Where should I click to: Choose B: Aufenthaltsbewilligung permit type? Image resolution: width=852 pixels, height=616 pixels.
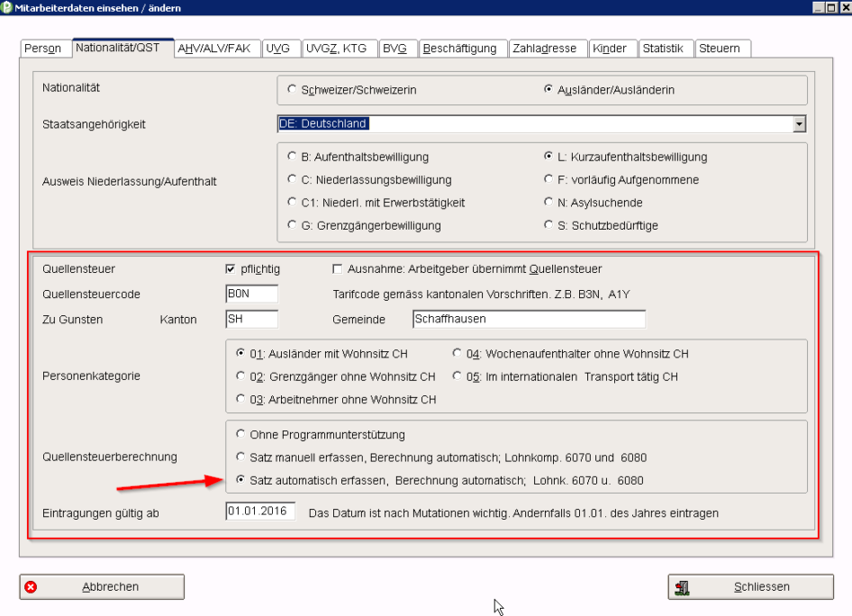(291, 157)
